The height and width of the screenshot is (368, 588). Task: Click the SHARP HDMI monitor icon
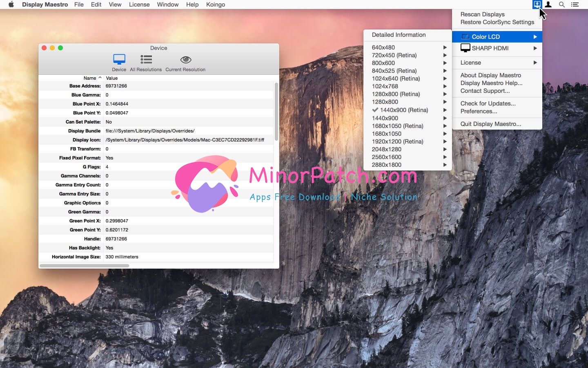pos(465,48)
